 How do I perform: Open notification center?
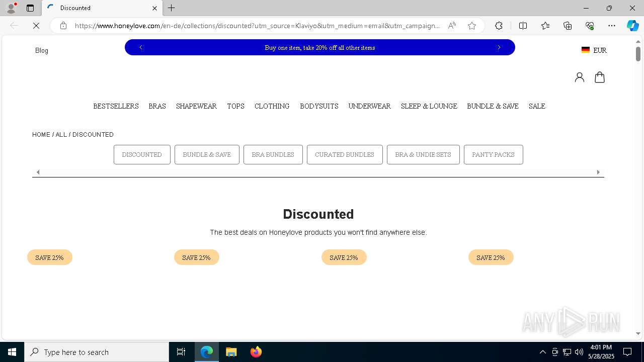point(627,352)
